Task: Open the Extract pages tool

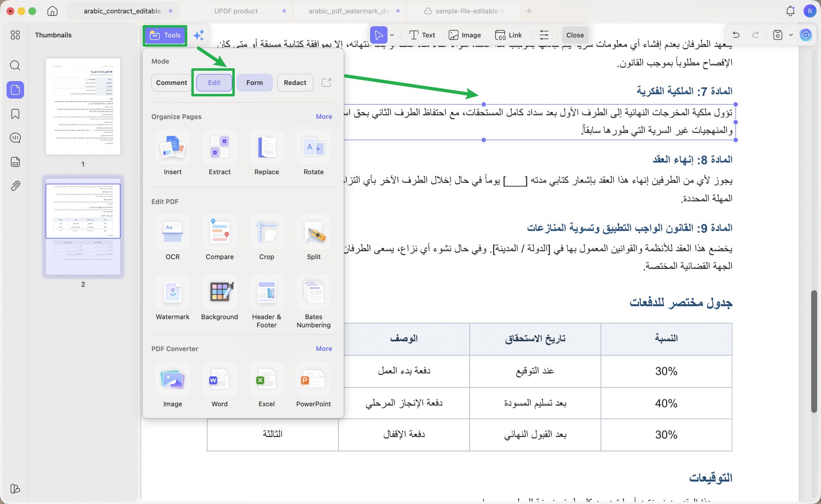Action: 219,153
